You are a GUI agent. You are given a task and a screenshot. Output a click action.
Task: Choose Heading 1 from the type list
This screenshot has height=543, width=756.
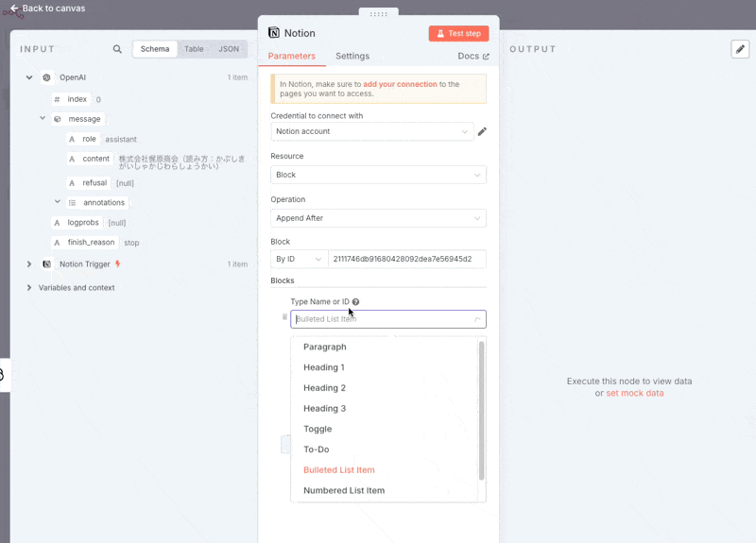(384, 367)
